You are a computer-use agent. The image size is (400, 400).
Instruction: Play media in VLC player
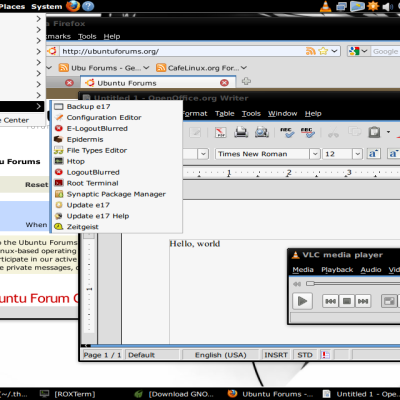point(302,301)
